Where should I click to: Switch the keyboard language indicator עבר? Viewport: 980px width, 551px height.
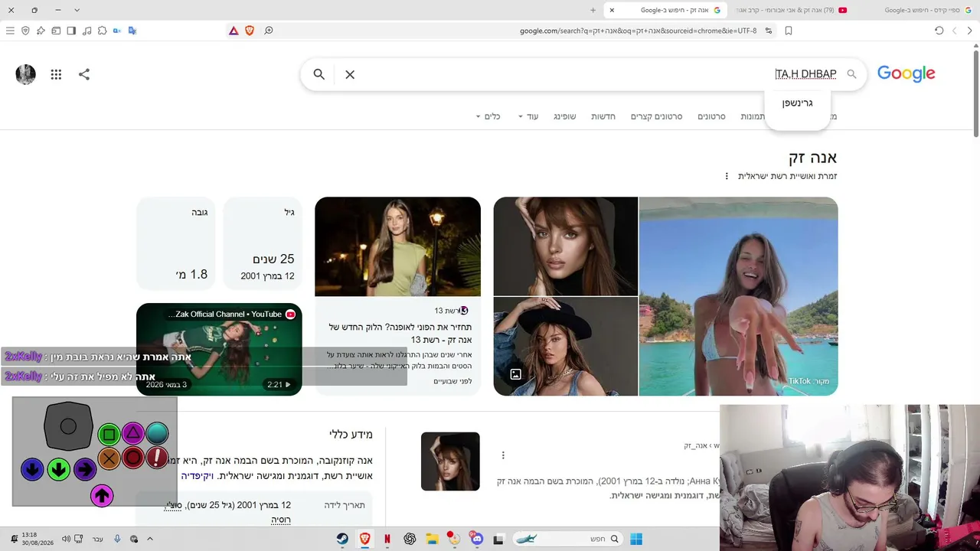tap(98, 539)
